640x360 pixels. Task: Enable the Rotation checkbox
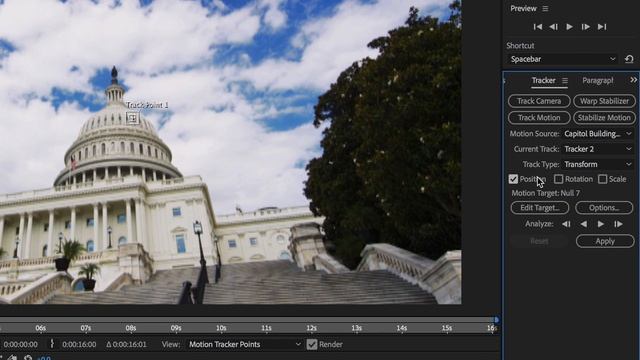pyautogui.click(x=558, y=179)
